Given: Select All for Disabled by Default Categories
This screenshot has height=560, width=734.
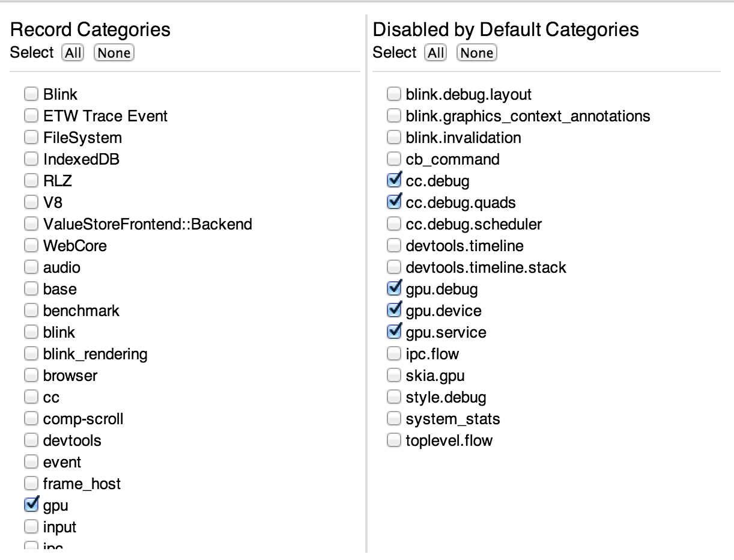Looking at the screenshot, I should tap(435, 53).
